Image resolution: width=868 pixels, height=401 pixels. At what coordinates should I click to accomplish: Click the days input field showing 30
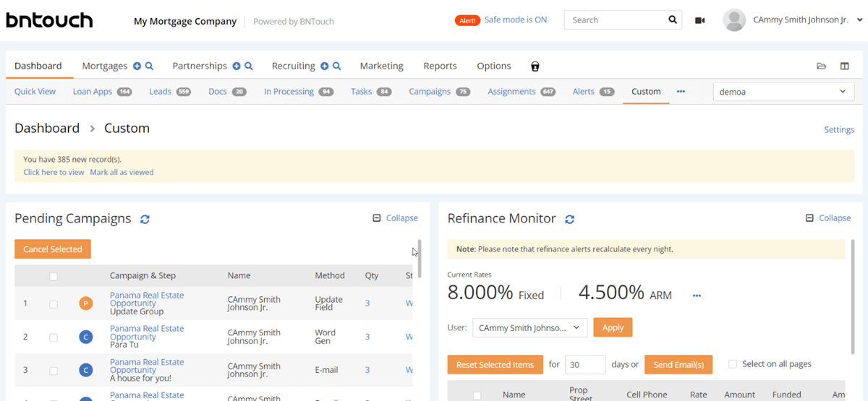tap(585, 364)
